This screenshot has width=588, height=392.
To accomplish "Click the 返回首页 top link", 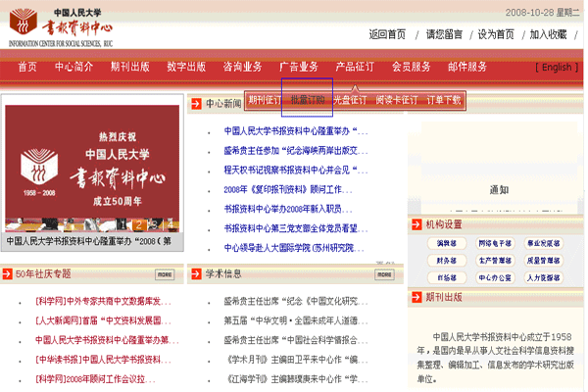I will tap(387, 34).
